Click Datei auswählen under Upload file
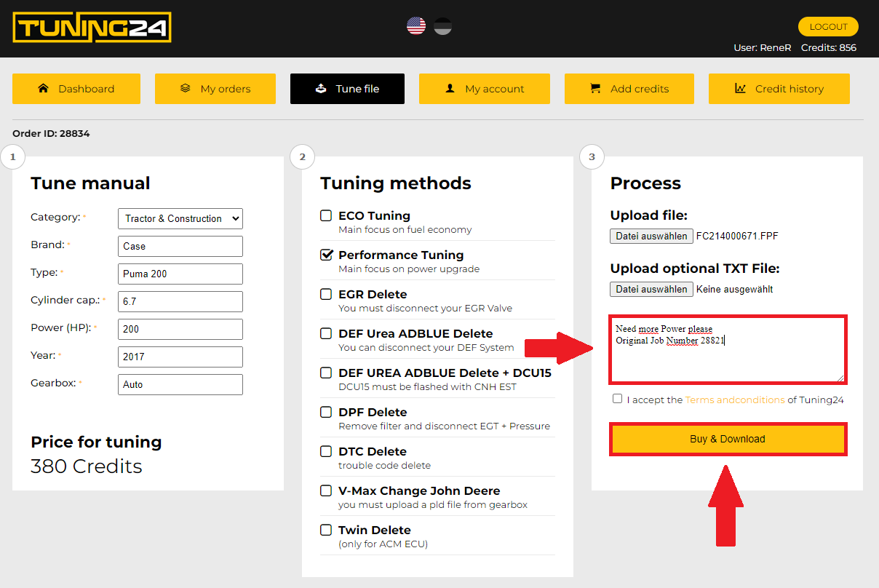 (x=652, y=236)
